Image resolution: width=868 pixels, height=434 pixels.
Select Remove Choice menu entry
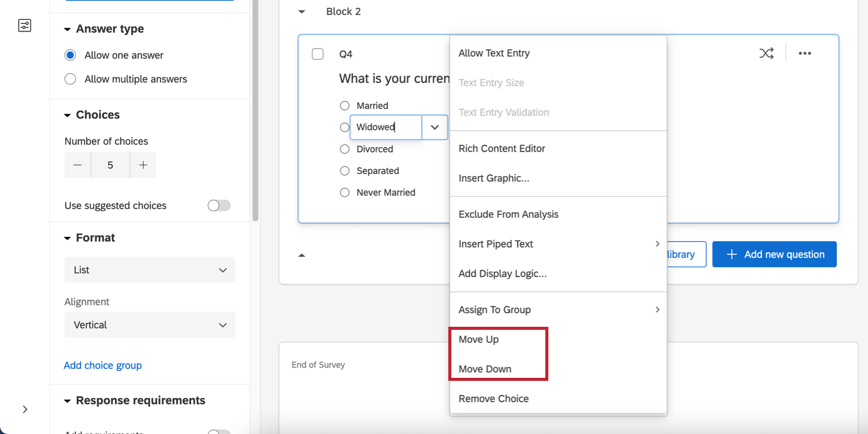coord(493,399)
